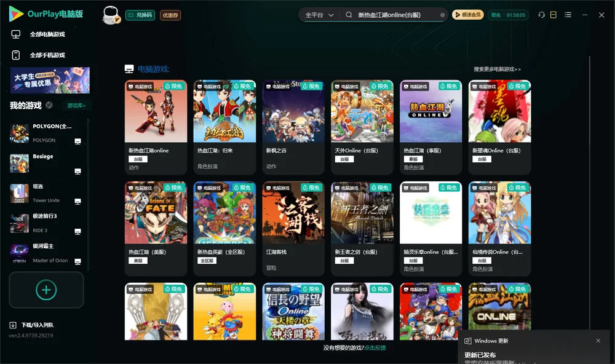The image size is (615, 364).
Task: Click the monitor icon beside 全部电脑游戏
Action: (16, 34)
